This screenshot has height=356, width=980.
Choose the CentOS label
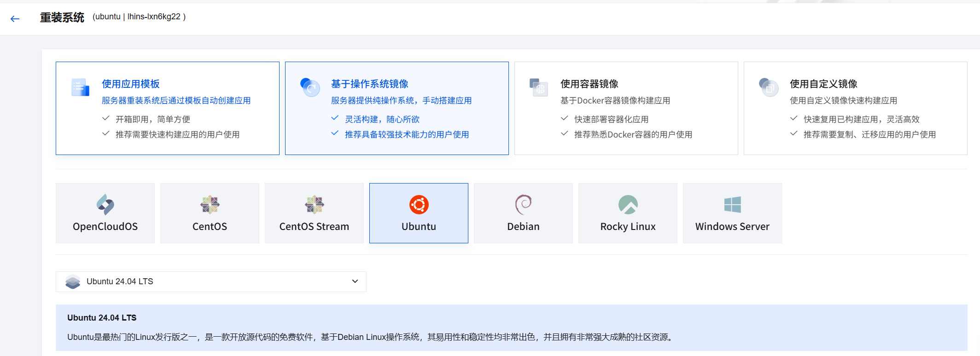point(210,226)
